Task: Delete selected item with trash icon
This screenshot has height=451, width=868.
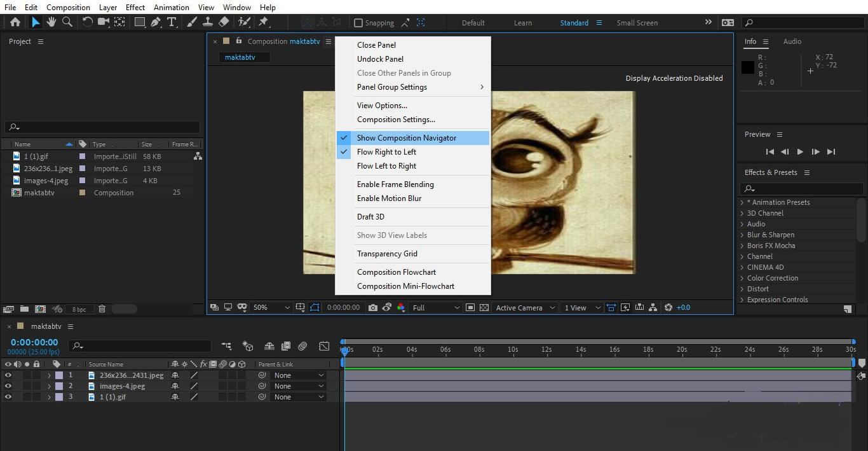Action: click(102, 309)
